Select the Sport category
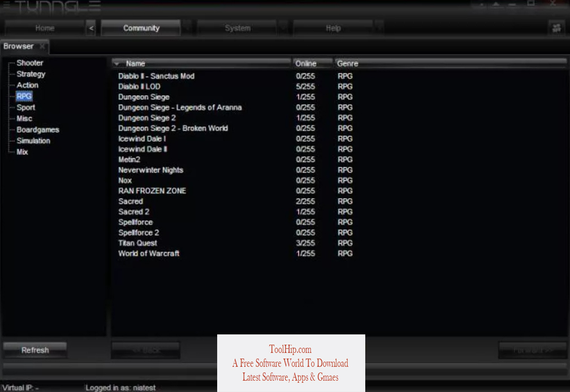The image size is (570, 392). tap(26, 107)
